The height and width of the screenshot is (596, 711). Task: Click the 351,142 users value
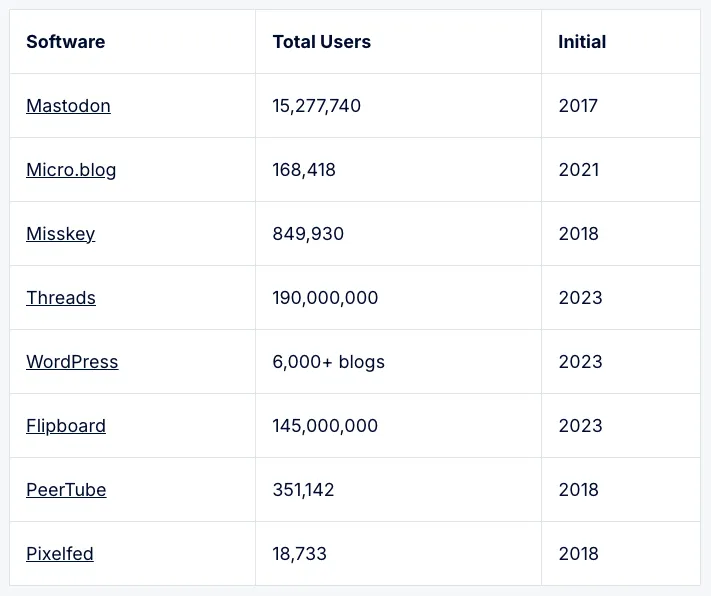tap(303, 490)
